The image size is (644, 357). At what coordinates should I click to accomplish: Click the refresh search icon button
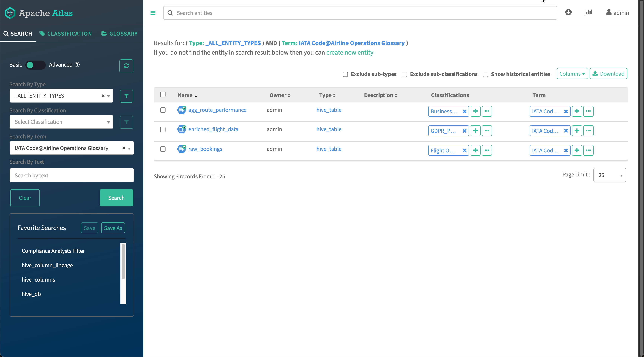(126, 66)
